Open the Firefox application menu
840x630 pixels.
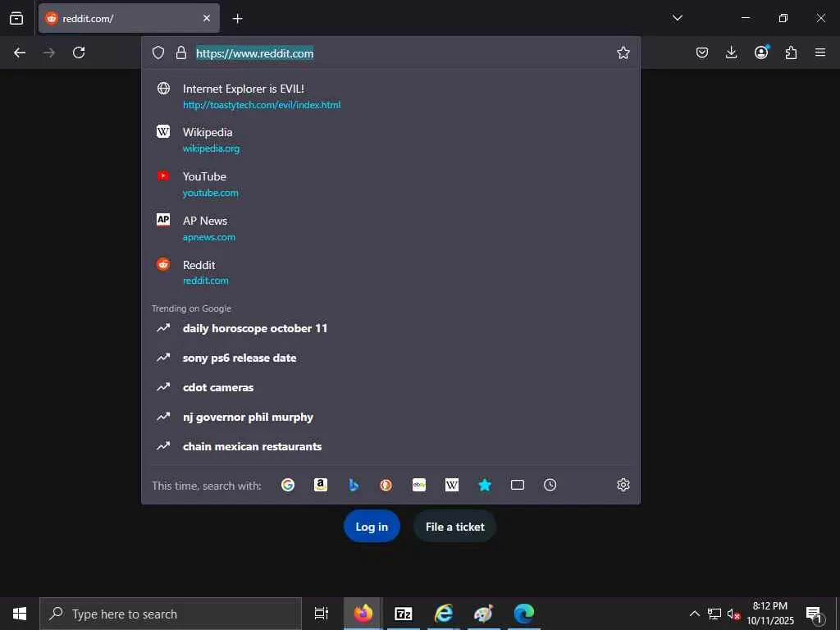coord(820,52)
